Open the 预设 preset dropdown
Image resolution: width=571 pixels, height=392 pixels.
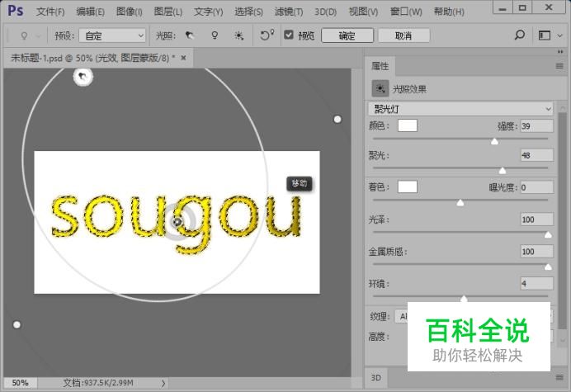112,35
